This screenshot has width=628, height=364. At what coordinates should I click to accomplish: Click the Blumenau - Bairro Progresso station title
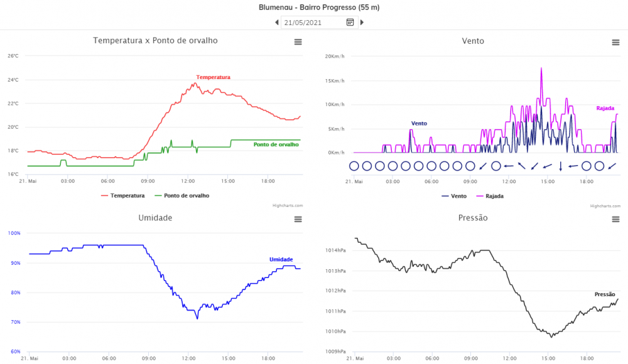coord(319,8)
